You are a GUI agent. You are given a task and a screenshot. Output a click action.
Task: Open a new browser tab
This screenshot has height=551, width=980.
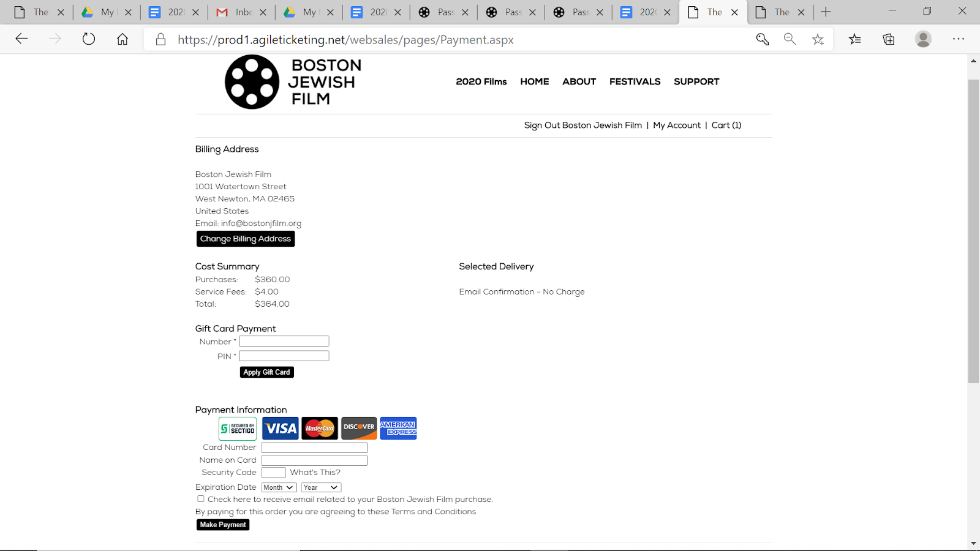coord(826,12)
